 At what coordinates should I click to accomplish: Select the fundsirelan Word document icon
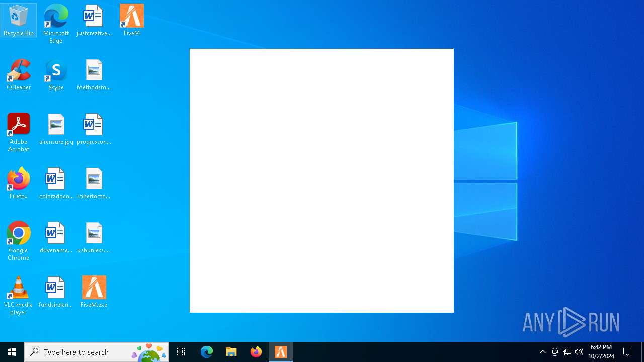pos(56,292)
